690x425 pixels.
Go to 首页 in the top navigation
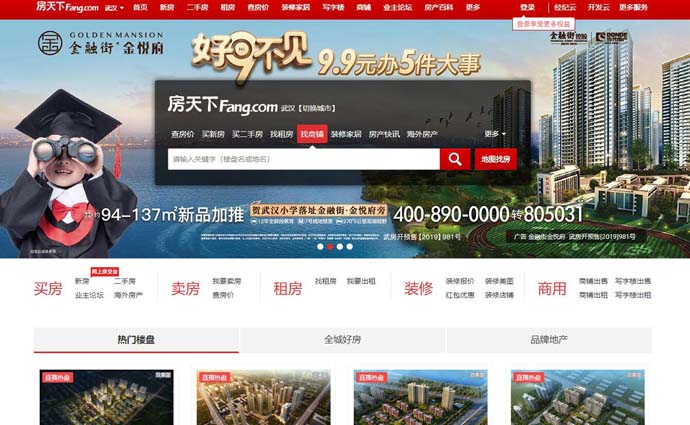(140, 7)
